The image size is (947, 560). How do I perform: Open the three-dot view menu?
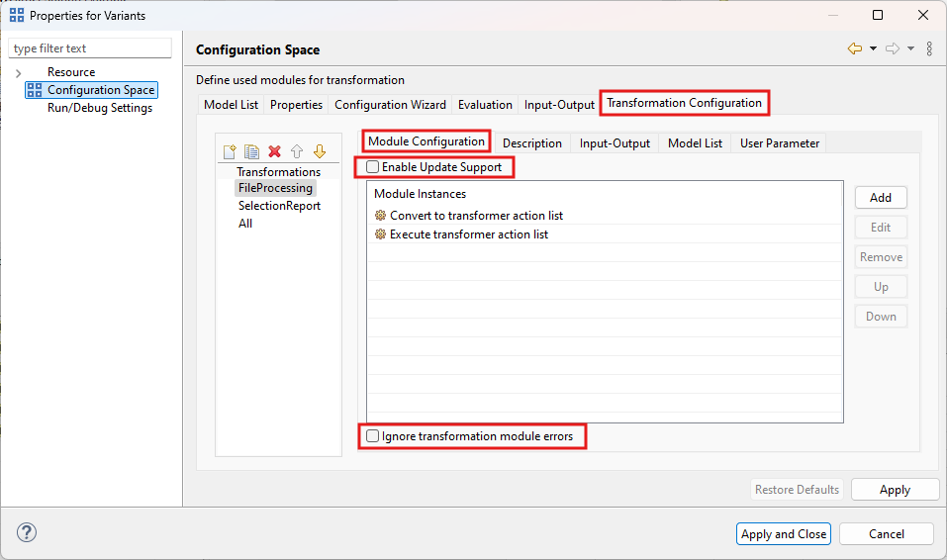929,49
